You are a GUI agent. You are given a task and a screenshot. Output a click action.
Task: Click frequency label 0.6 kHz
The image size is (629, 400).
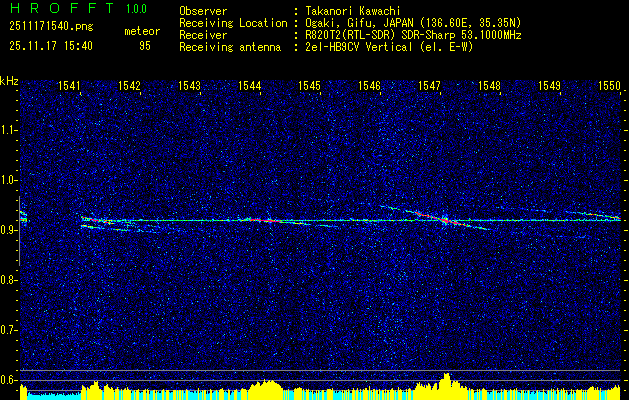8,380
